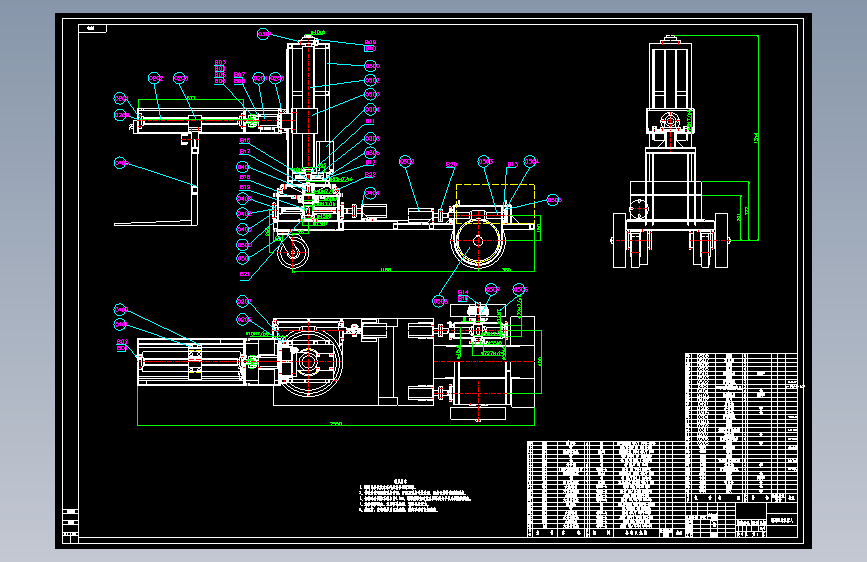Click the 0207 part balloon
This screenshot has width=867, height=562.
(x=243, y=301)
